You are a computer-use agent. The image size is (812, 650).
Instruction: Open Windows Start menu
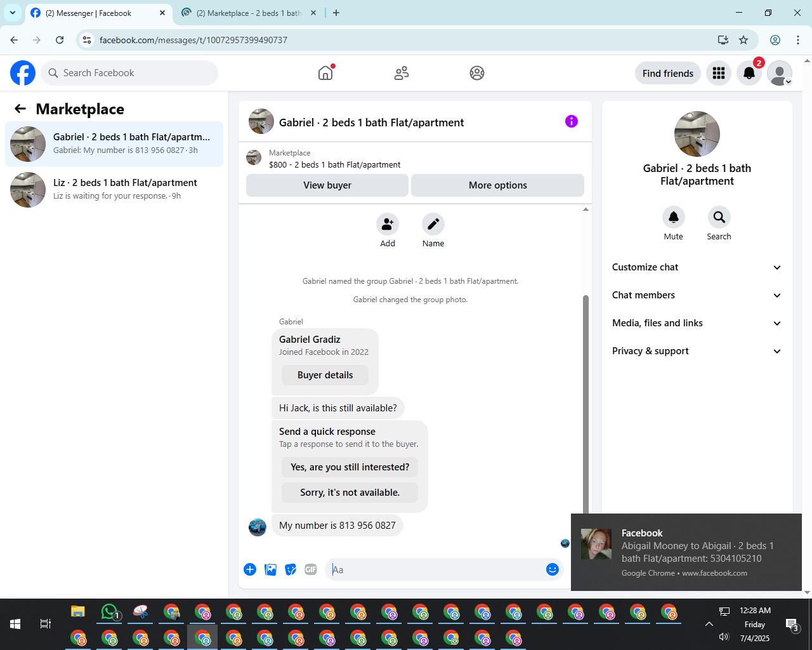[x=15, y=624]
